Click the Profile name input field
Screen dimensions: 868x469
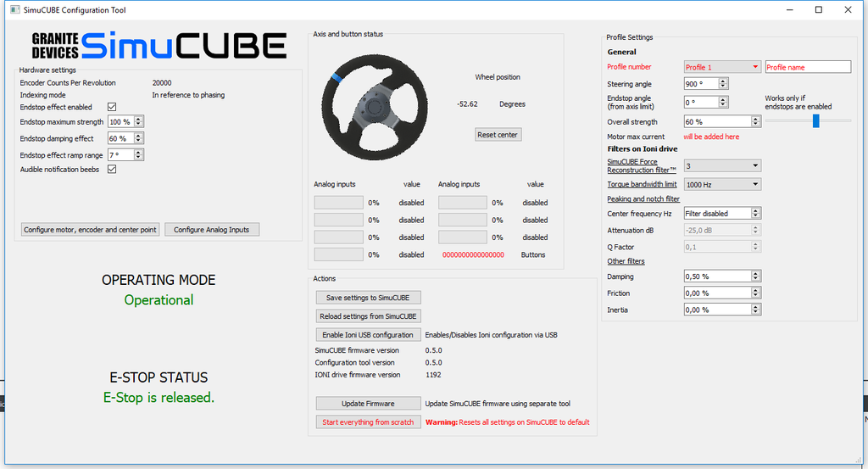pyautogui.click(x=808, y=67)
